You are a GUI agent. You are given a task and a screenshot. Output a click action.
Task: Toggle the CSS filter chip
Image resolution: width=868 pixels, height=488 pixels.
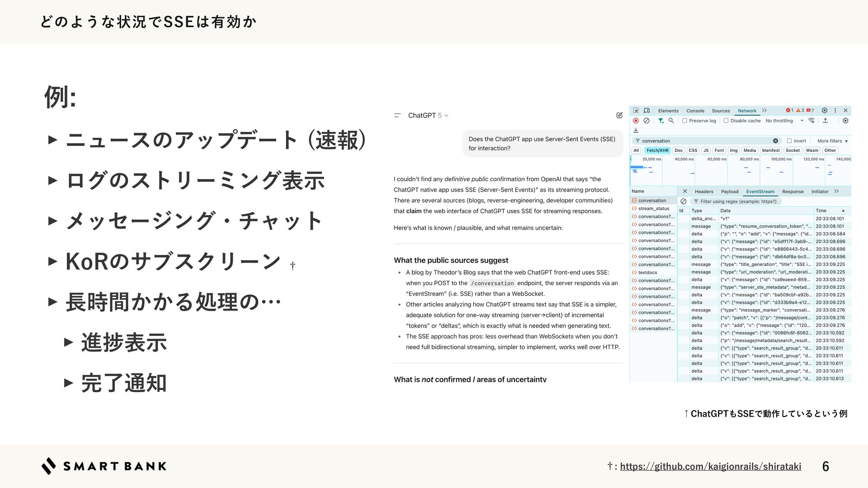[x=693, y=150]
